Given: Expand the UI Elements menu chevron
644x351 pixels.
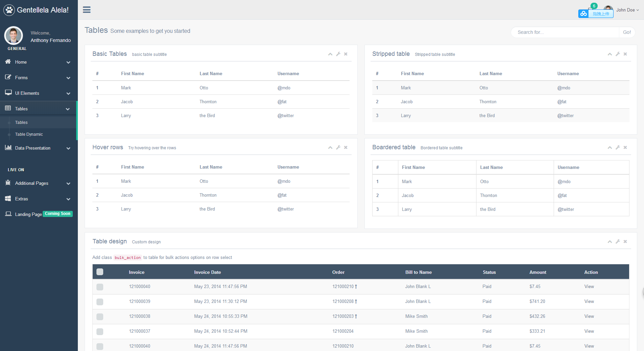Looking at the screenshot, I should tap(68, 93).
